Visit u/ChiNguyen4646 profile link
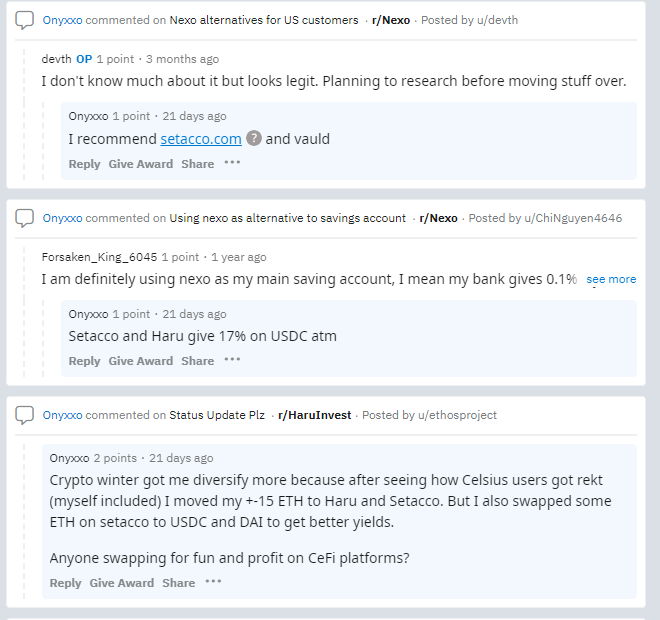Viewport: 660px width, 620px height. 573,218
